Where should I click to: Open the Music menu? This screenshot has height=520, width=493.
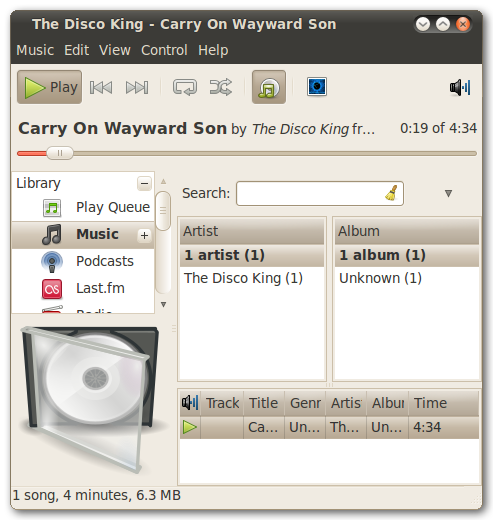[x=35, y=50]
